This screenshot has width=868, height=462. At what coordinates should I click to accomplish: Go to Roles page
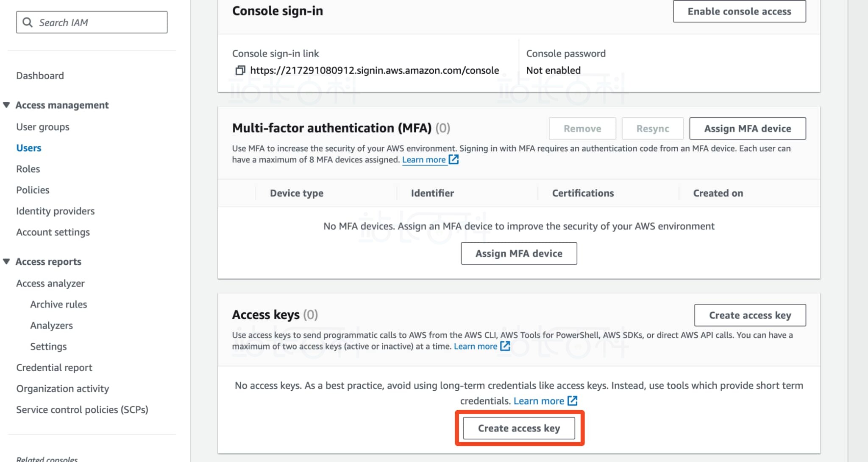[28, 169]
